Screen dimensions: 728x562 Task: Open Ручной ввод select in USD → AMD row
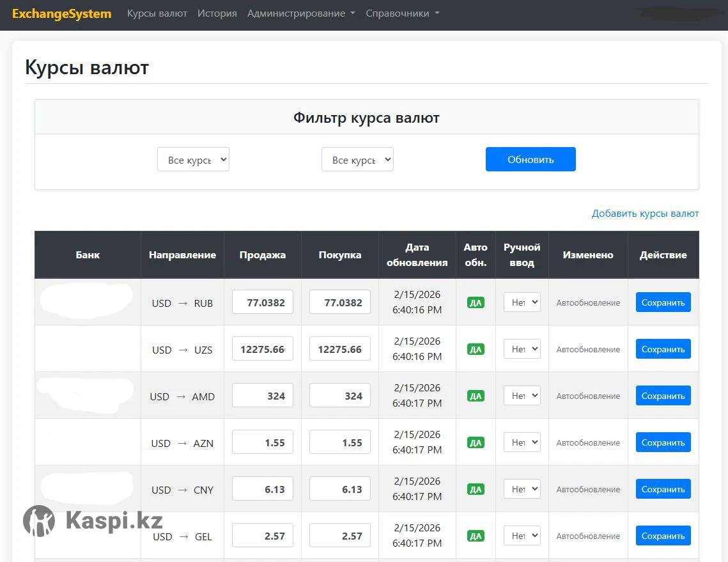pyautogui.click(x=522, y=396)
